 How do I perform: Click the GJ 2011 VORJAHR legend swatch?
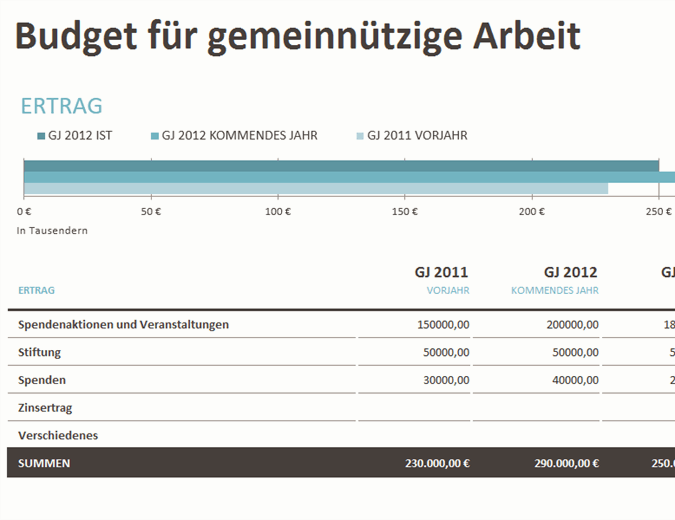click(360, 136)
